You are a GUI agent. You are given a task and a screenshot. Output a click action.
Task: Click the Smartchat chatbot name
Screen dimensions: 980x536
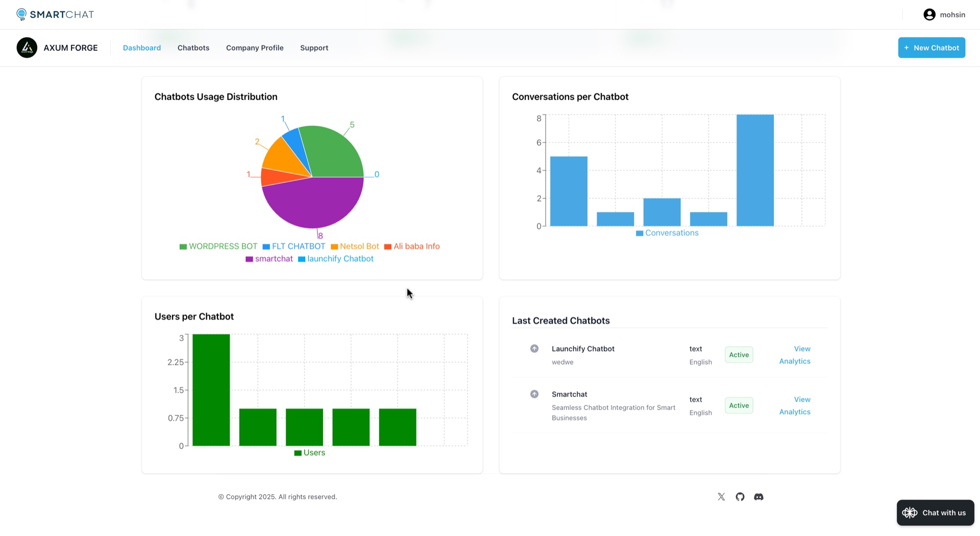569,394
